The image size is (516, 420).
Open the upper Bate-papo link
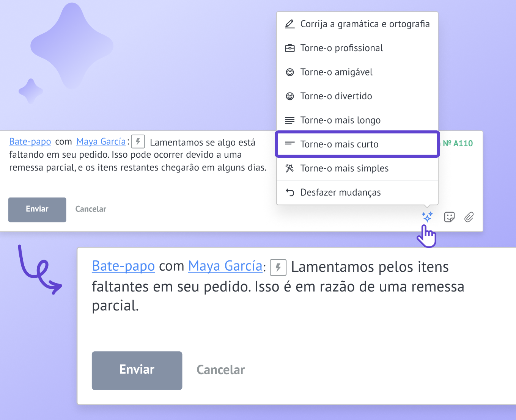coord(30,142)
